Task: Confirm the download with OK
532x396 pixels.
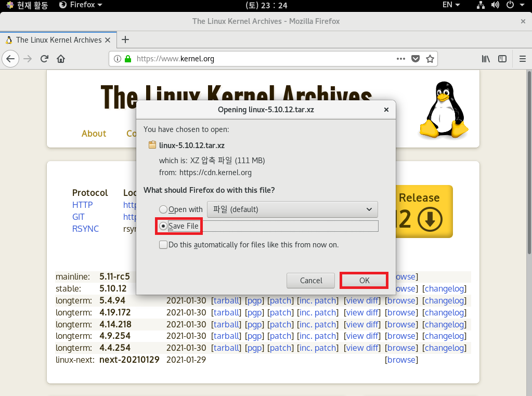Action: coord(365,281)
